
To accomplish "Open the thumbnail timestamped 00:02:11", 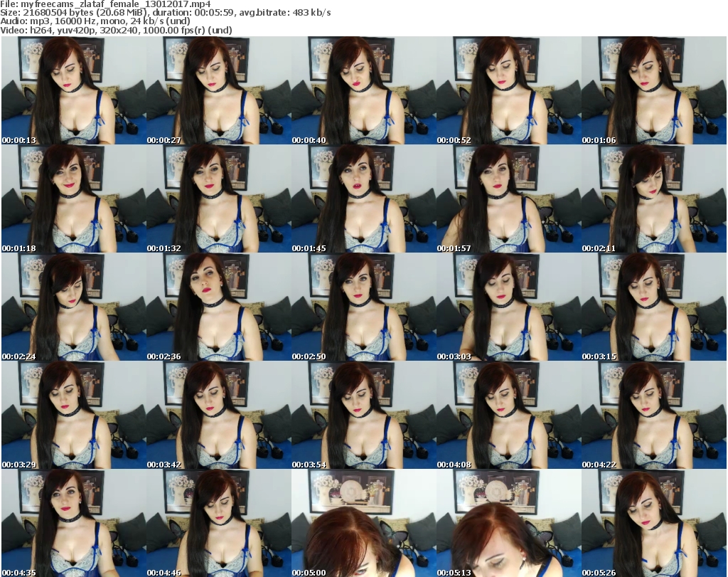I will coord(654,198).
